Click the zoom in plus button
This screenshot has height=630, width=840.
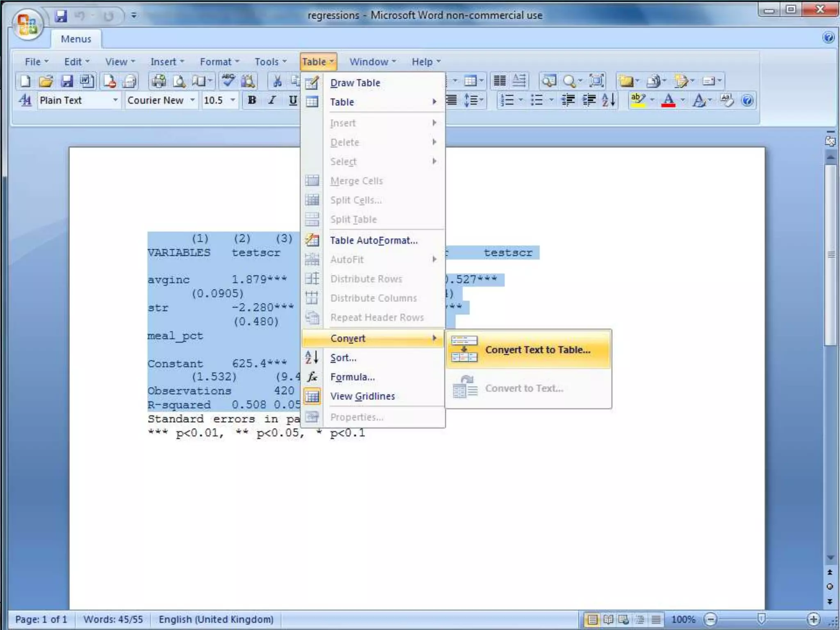(813, 619)
